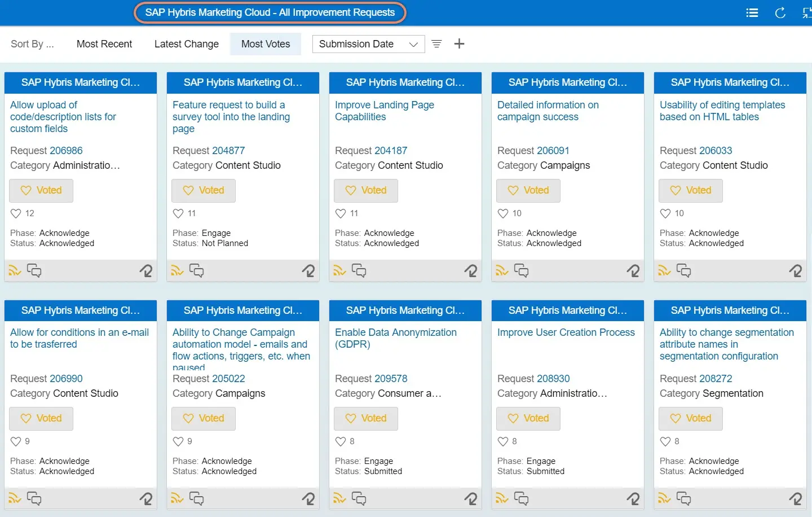
Task: Click vote count 12 heart on request 206986
Action: pos(16,213)
